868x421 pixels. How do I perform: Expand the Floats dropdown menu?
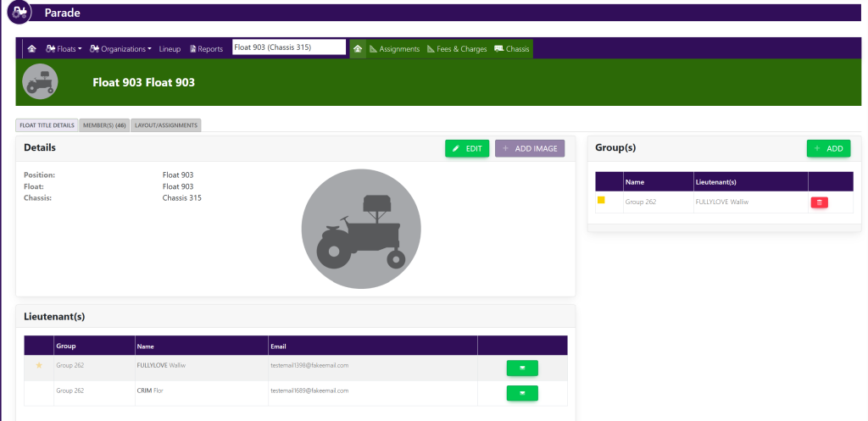(64, 49)
